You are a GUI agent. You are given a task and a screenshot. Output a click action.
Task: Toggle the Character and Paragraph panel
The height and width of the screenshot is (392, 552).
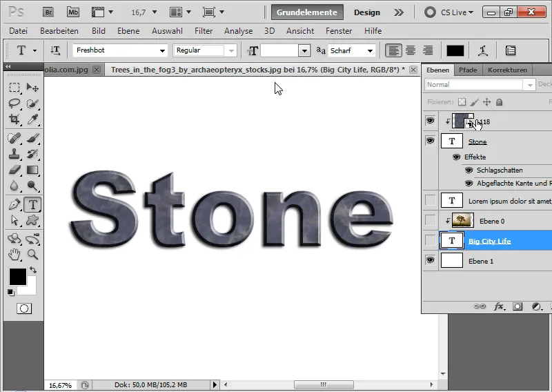click(510, 50)
